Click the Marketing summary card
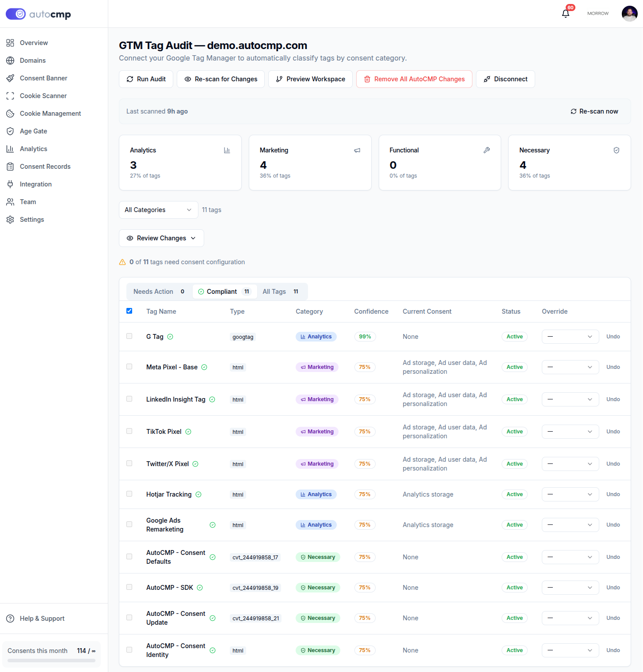Screen dimensions: 643x672 310,163
